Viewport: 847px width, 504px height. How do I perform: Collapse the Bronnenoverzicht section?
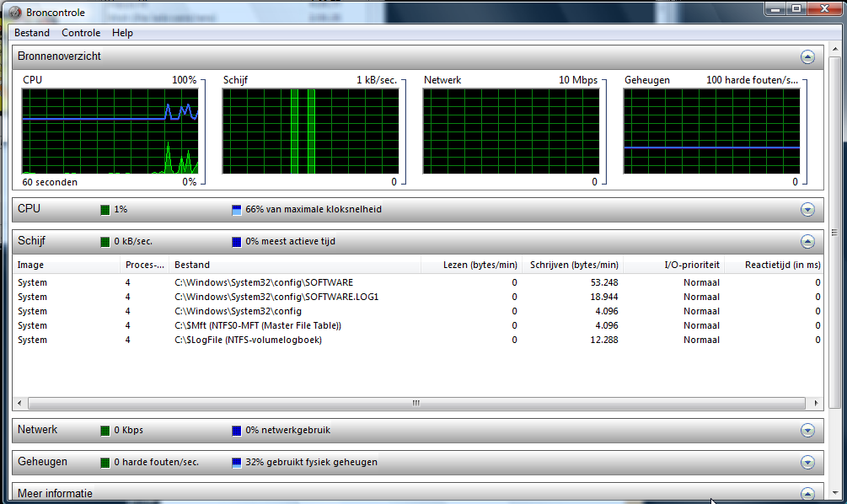click(807, 56)
